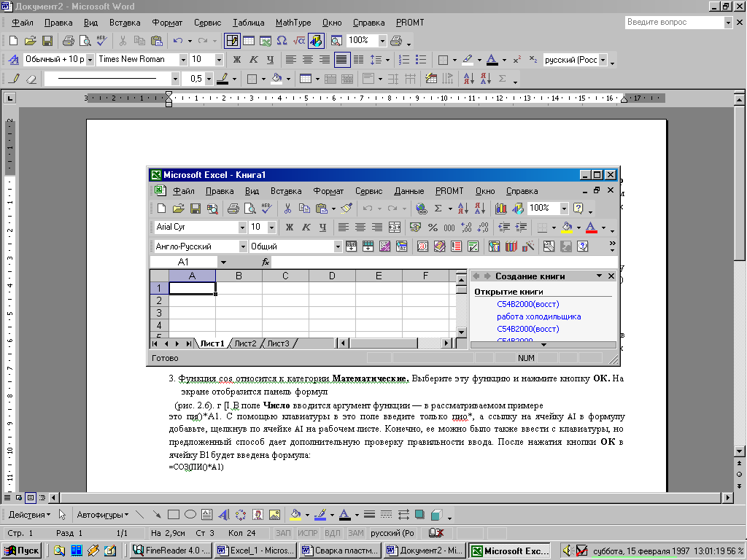Insert Text Box from drawing toolbar
Viewport: 747px width, 560px height.
[206, 515]
